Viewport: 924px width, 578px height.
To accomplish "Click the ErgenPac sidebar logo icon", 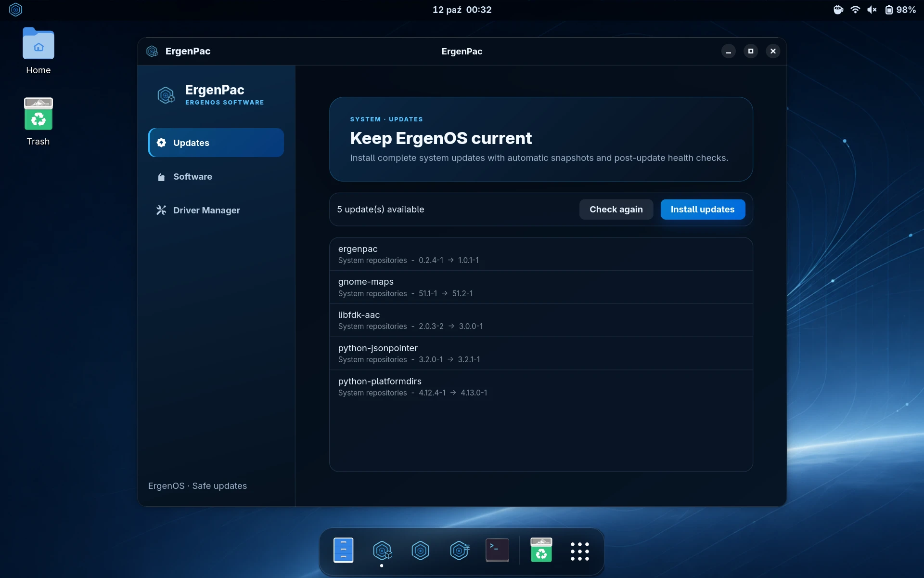I will 166,95.
